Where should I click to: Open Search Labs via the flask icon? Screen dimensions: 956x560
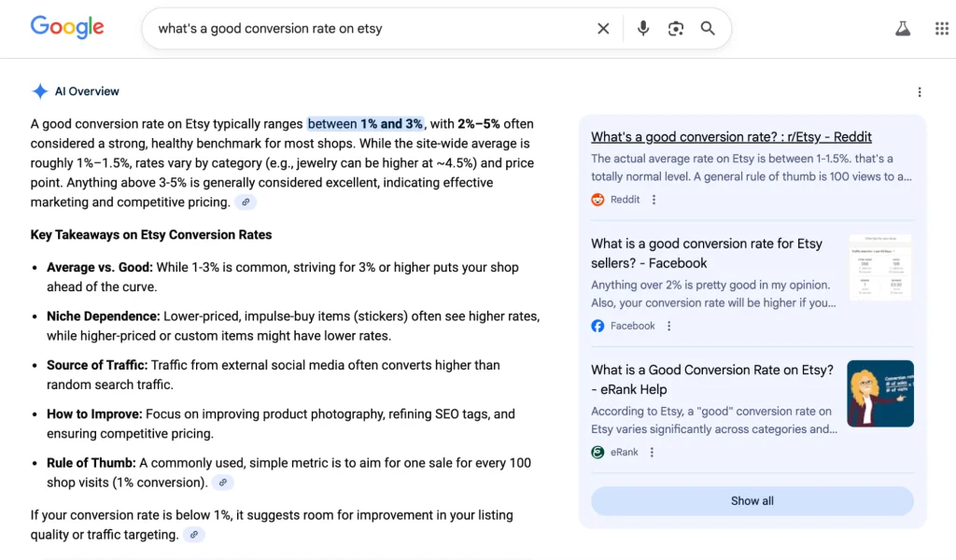902,28
